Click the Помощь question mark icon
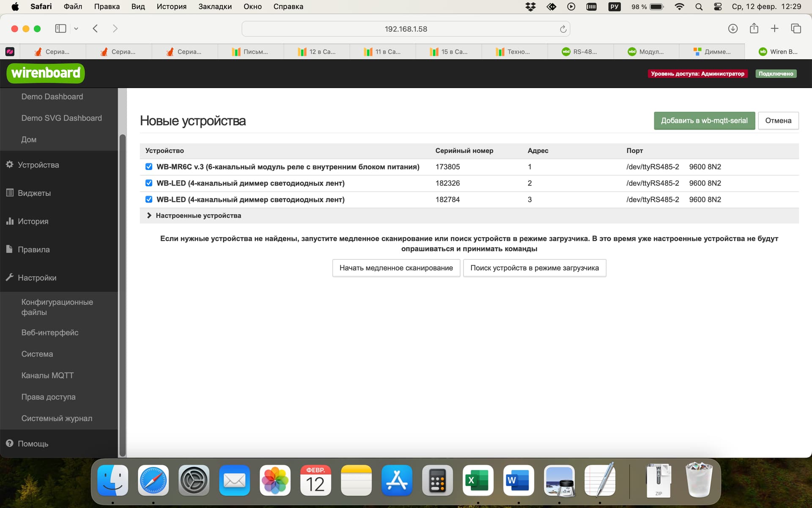Viewport: 812px width, 508px height. coord(10,443)
